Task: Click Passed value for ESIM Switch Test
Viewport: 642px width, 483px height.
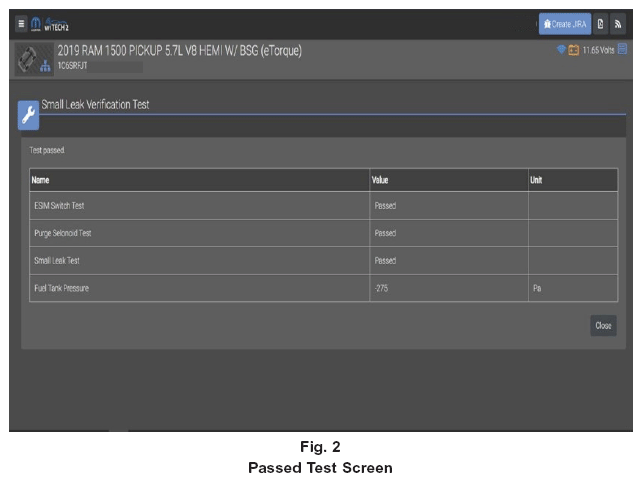Action: tap(385, 206)
